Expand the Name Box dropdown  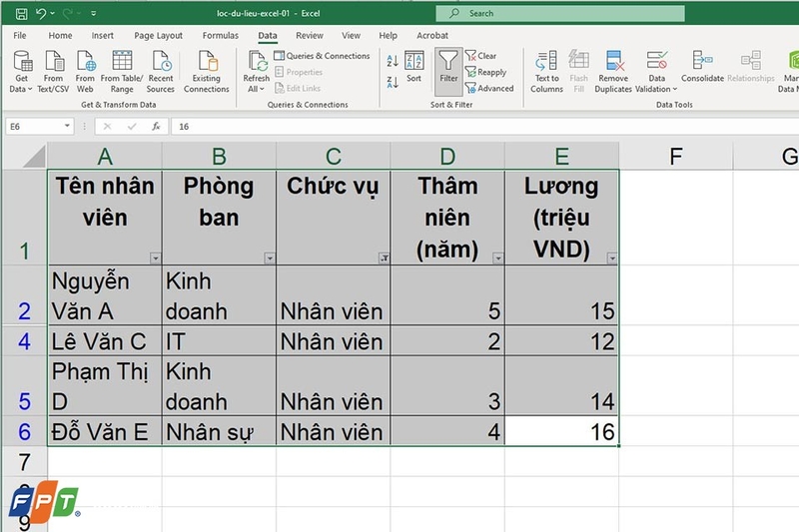pos(67,126)
